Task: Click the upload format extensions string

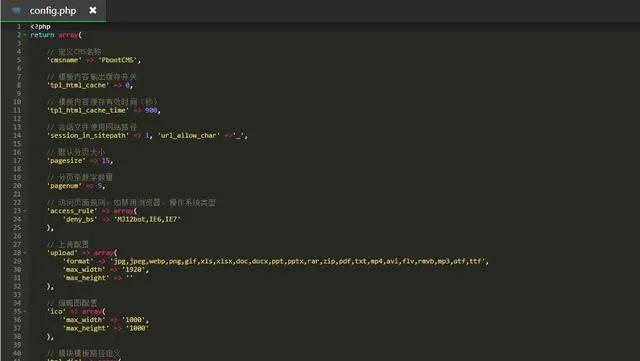Action: click(x=298, y=261)
